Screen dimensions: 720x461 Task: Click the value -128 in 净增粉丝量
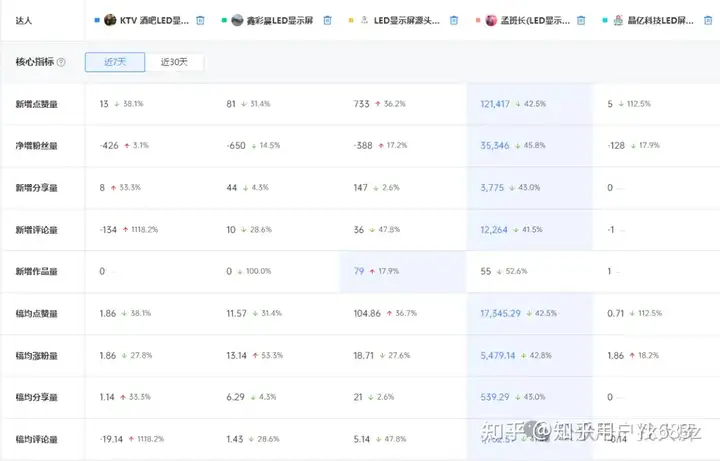[x=616, y=146]
